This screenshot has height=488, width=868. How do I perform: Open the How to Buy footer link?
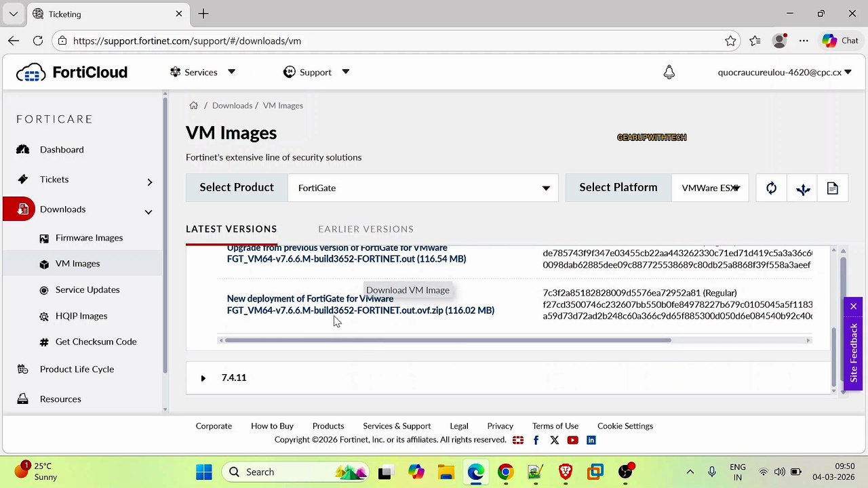pos(272,426)
